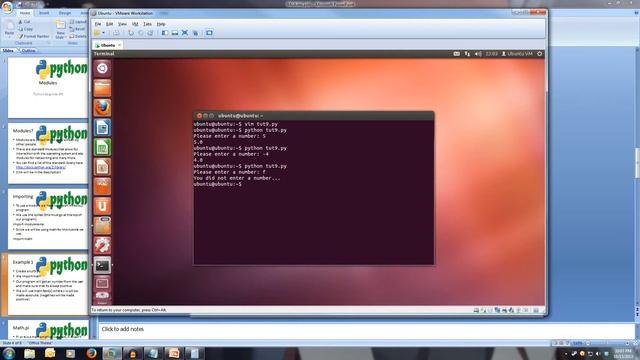Open Firefox from Windows taskbar
The height and width of the screenshot is (360, 640).
(x=91, y=353)
